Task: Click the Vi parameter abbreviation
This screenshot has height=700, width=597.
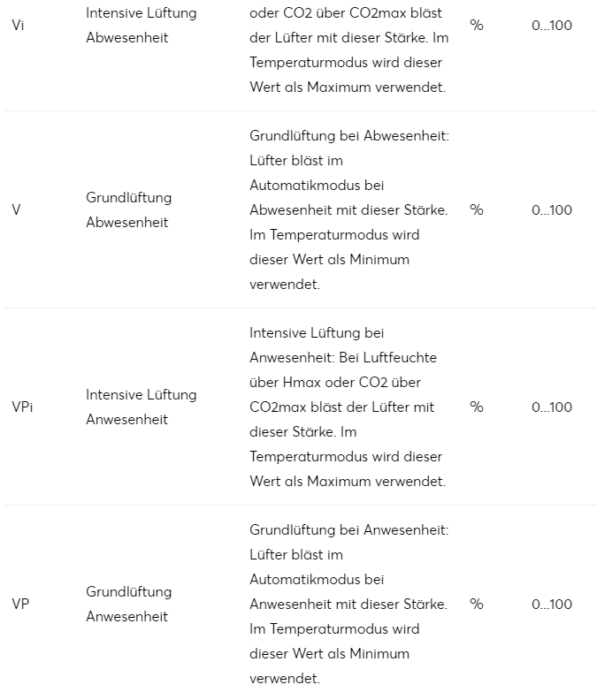Action: click(19, 26)
